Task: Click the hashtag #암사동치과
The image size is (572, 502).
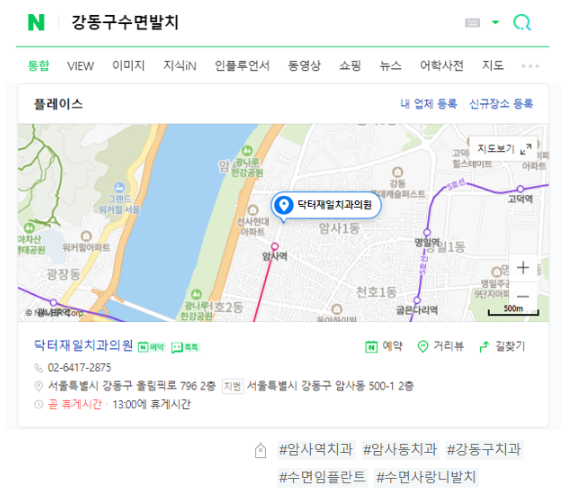Action: click(x=400, y=449)
